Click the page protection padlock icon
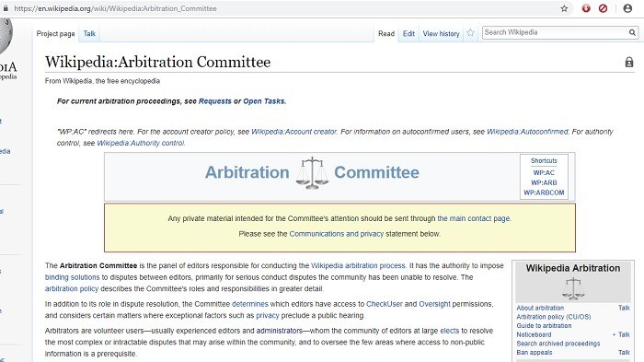This screenshot has width=644, height=362. coord(628,62)
